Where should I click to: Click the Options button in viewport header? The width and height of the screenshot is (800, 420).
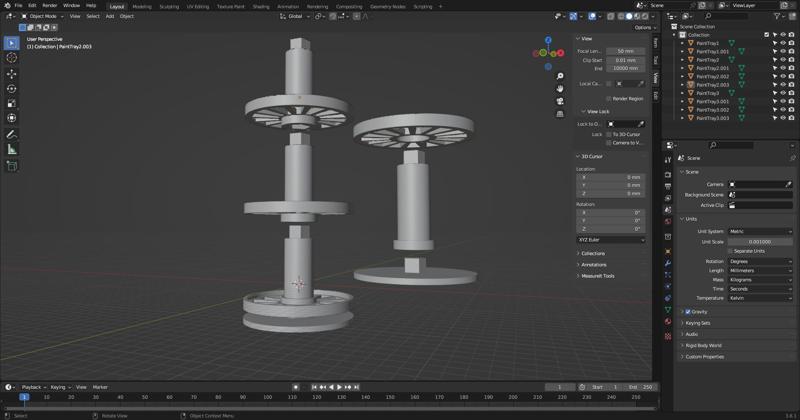(x=642, y=27)
